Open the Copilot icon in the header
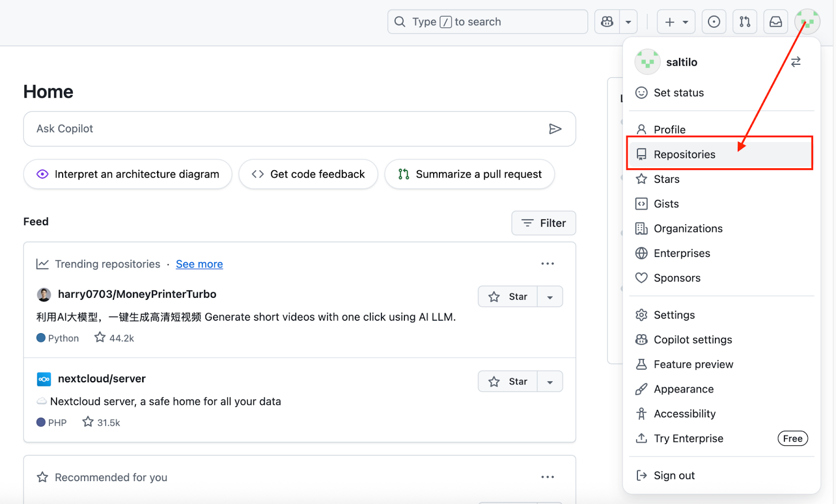Viewport: 836px width, 504px height. tap(606, 21)
